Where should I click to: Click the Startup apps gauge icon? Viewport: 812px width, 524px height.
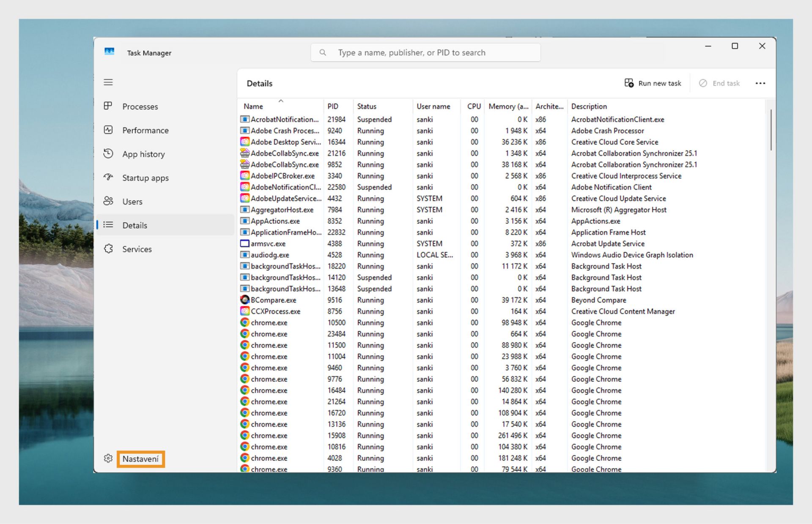point(108,177)
